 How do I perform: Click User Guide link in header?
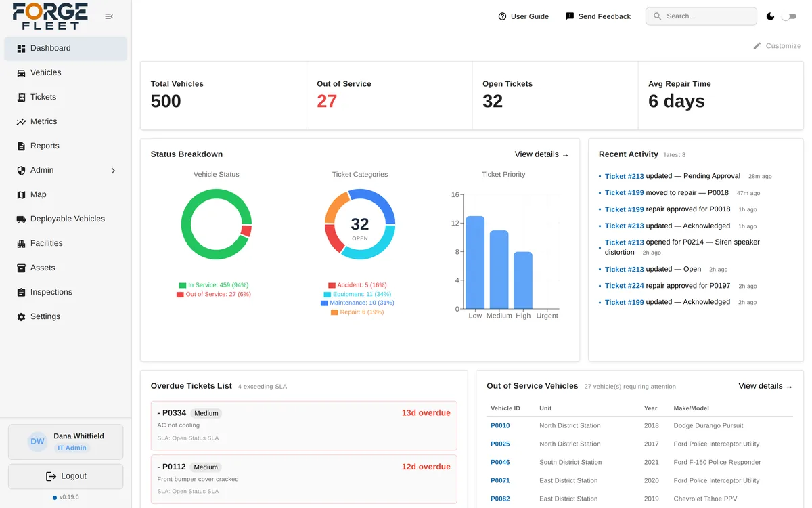pos(523,16)
